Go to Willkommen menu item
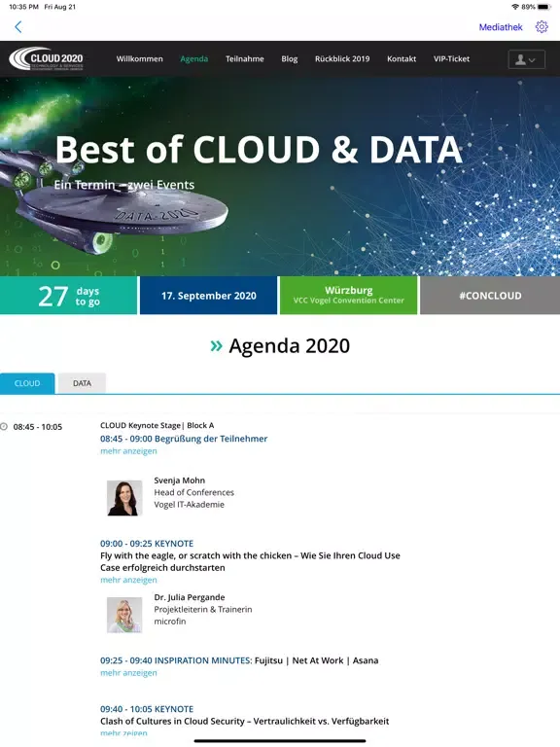The width and height of the screenshot is (560, 747). [x=140, y=58]
